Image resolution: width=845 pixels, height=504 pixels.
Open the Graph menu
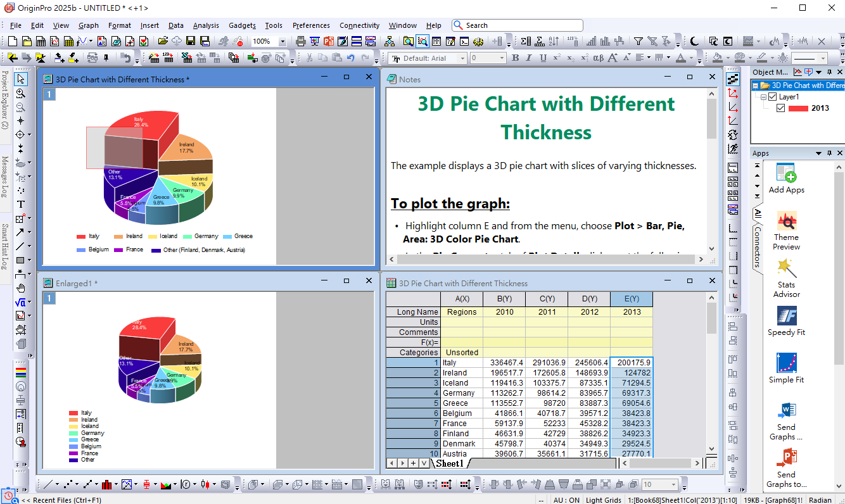89,25
